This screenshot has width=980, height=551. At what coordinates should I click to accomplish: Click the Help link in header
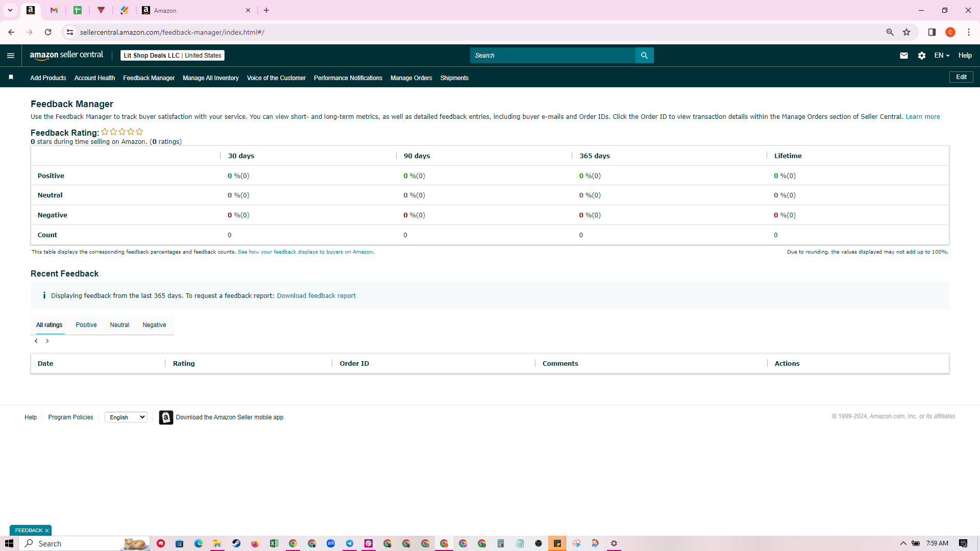tap(965, 56)
